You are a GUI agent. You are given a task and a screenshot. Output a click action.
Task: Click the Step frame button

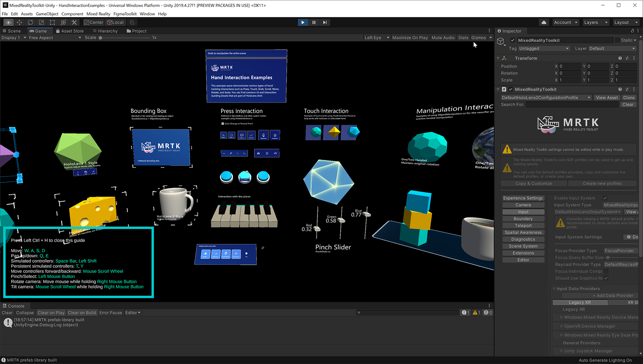point(325,22)
